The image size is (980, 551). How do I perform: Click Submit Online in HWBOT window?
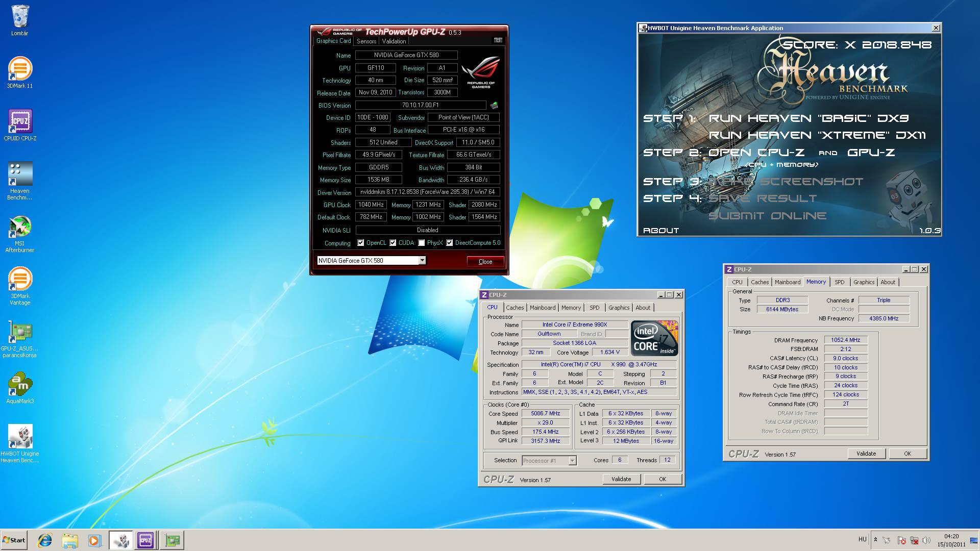[x=767, y=216]
